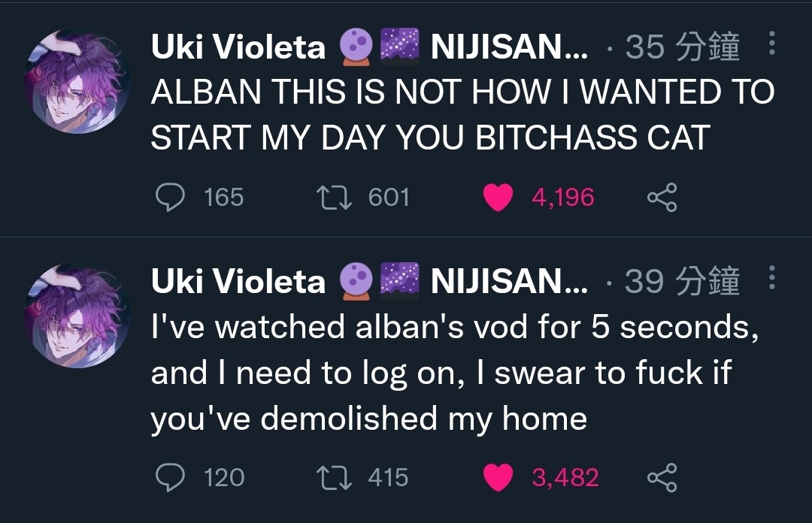812x523 pixels.
Task: Reply to the tweet with 120 comments
Action: coord(171,477)
